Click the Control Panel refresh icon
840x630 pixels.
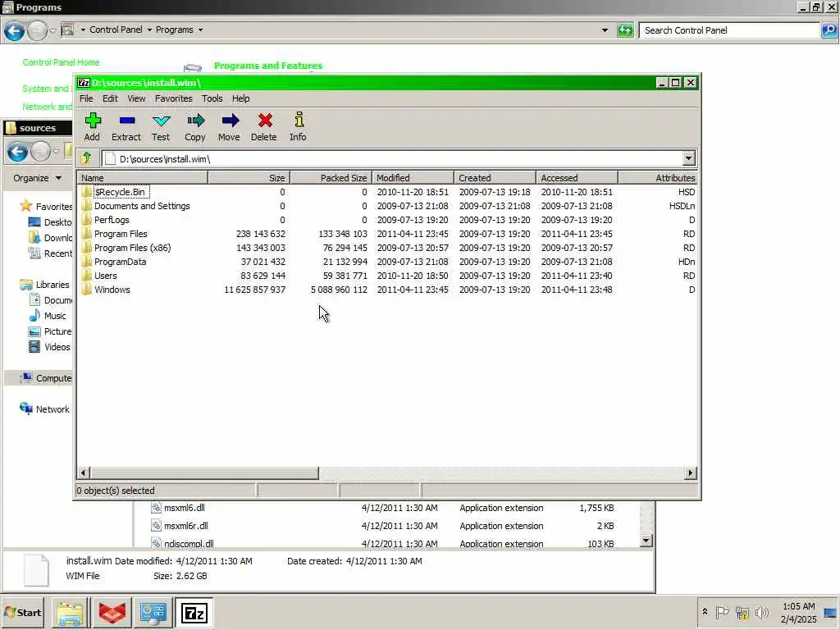pyautogui.click(x=624, y=30)
